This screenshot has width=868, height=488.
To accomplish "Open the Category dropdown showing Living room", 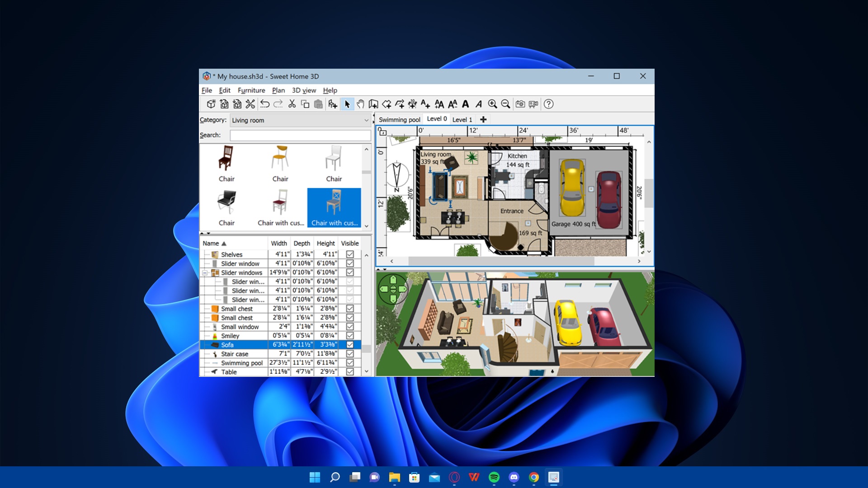I will [300, 120].
